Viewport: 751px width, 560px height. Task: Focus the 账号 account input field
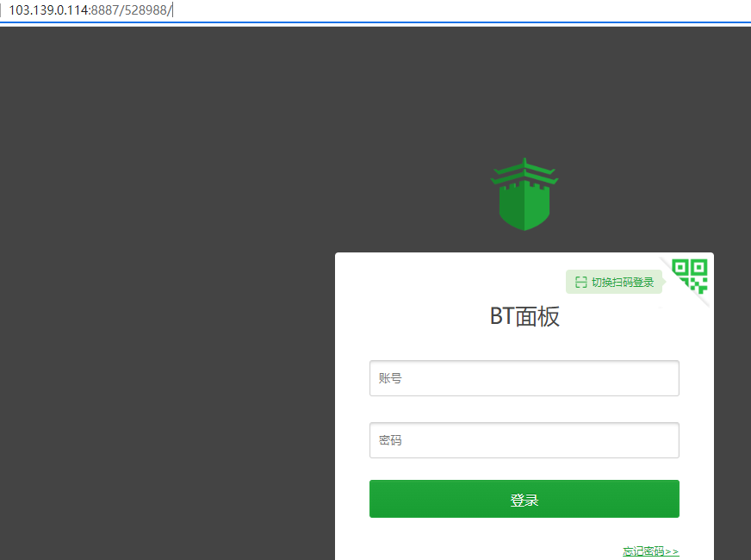[524, 378]
